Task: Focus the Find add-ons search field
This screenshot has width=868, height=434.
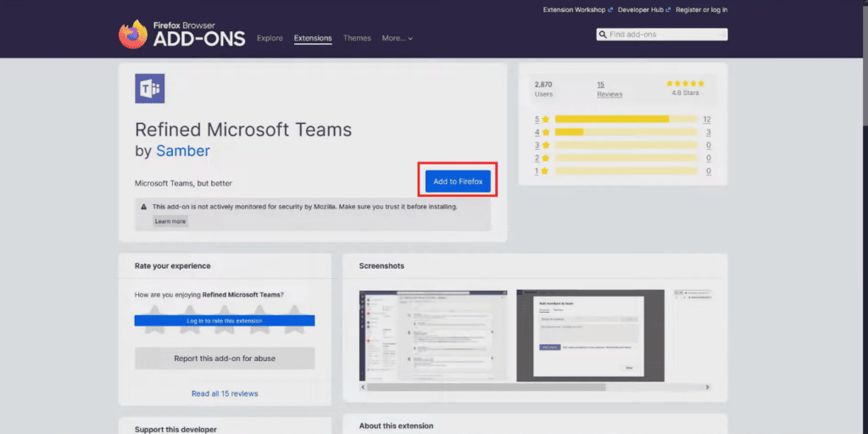Action: pos(662,34)
